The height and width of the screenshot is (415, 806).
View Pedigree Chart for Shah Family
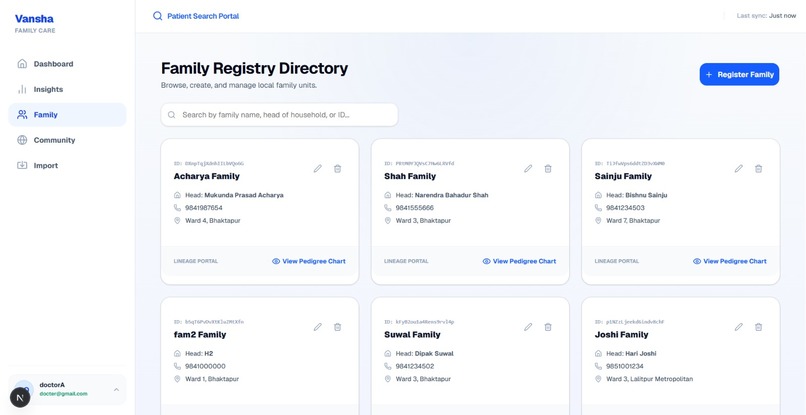[519, 261]
